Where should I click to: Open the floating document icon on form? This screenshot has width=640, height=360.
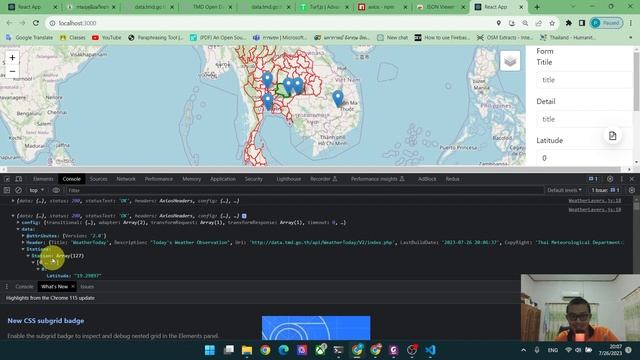[x=612, y=136]
